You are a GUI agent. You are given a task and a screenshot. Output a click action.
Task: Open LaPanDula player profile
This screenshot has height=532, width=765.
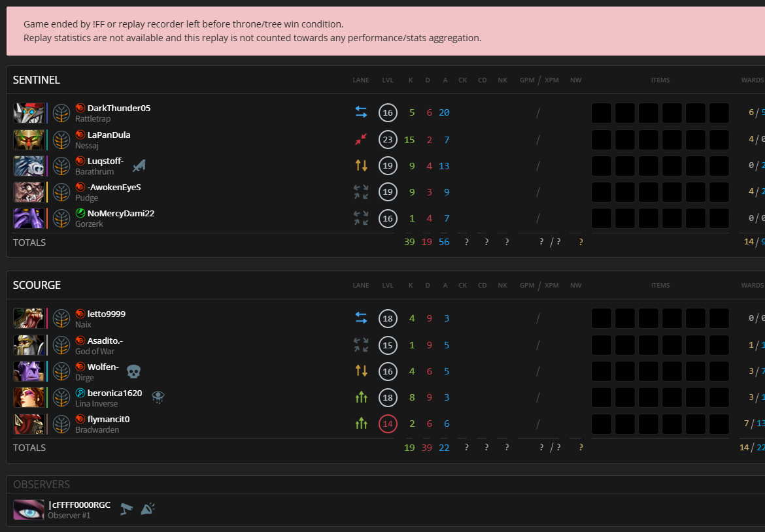109,135
